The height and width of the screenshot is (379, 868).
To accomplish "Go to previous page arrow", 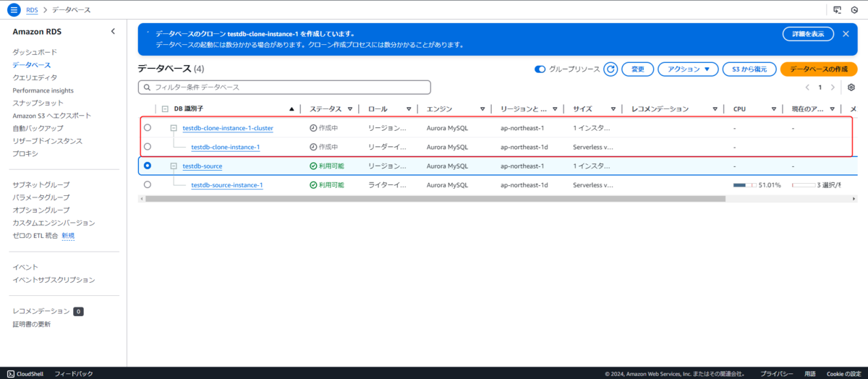I will click(x=808, y=87).
